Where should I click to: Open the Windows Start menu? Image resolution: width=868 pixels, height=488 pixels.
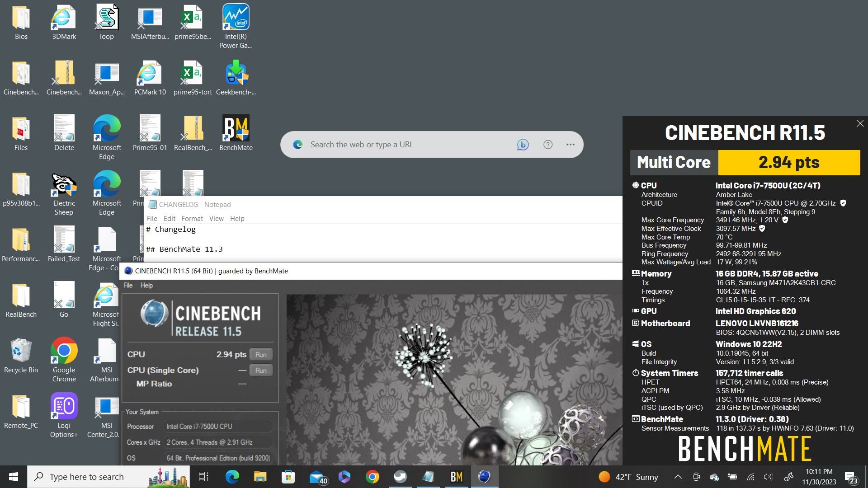14,477
